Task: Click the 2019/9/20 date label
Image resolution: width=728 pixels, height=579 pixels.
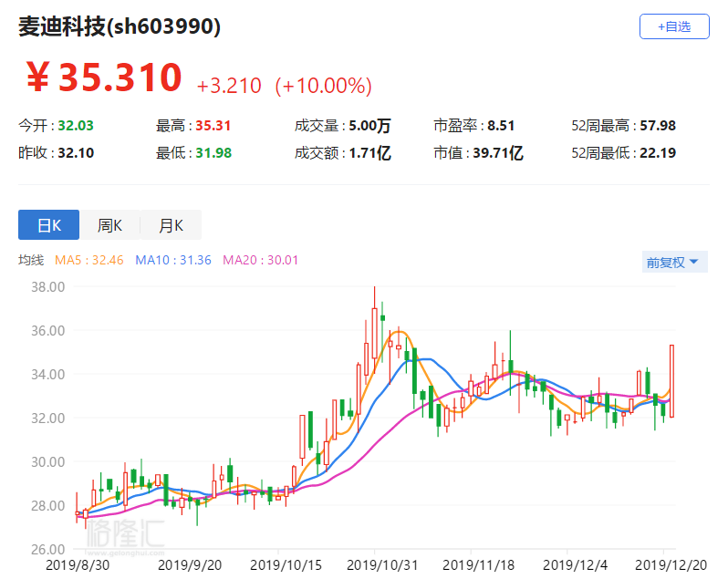Action: [190, 565]
